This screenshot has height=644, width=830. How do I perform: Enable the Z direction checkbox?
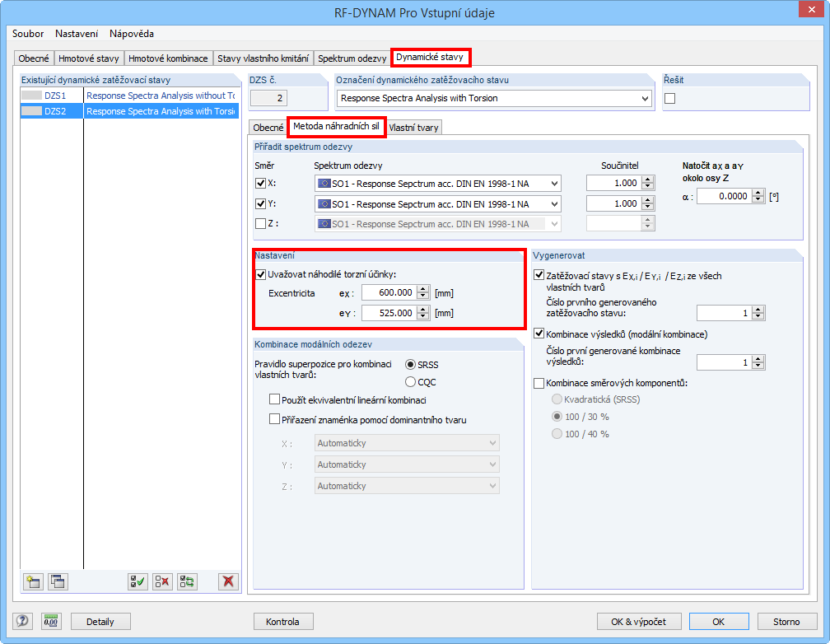point(260,223)
